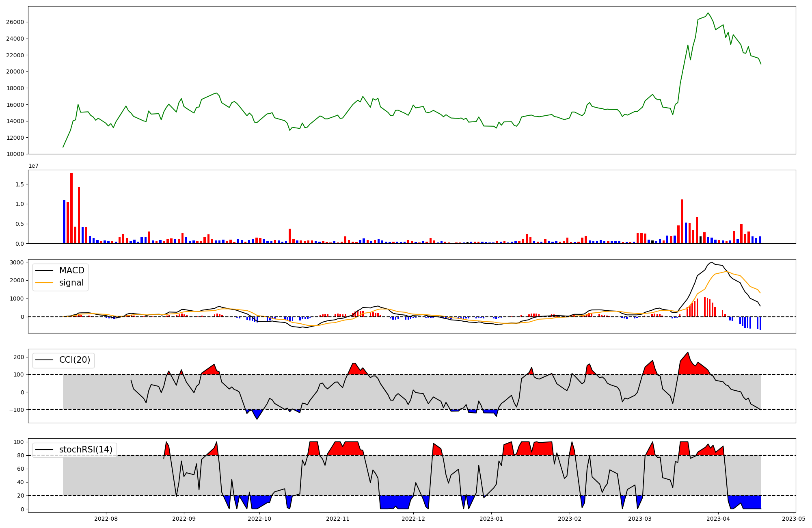
Task: Click the 1e7 volume exponent label
Action: coord(33,166)
